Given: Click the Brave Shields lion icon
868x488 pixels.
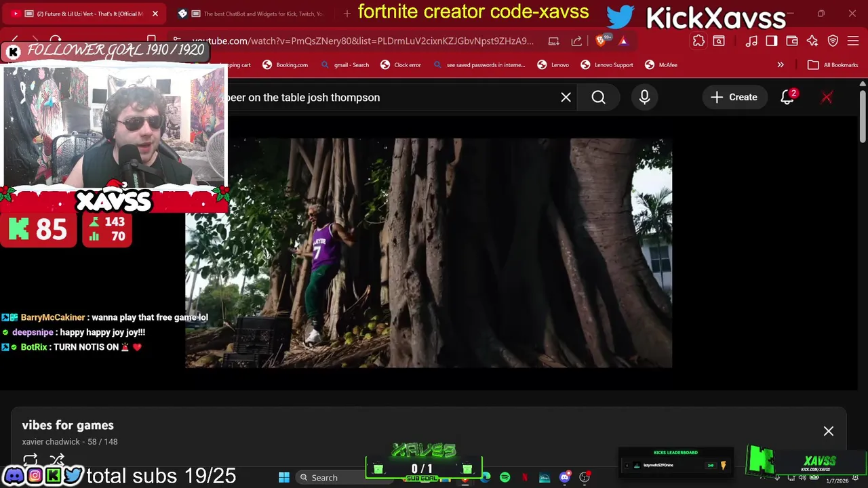Looking at the screenshot, I should click(601, 41).
